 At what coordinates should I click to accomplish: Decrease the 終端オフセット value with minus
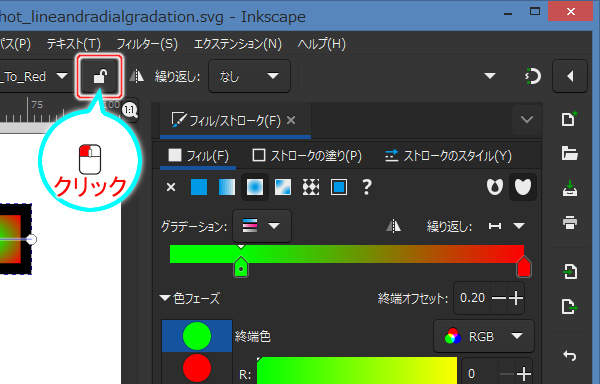(x=499, y=298)
